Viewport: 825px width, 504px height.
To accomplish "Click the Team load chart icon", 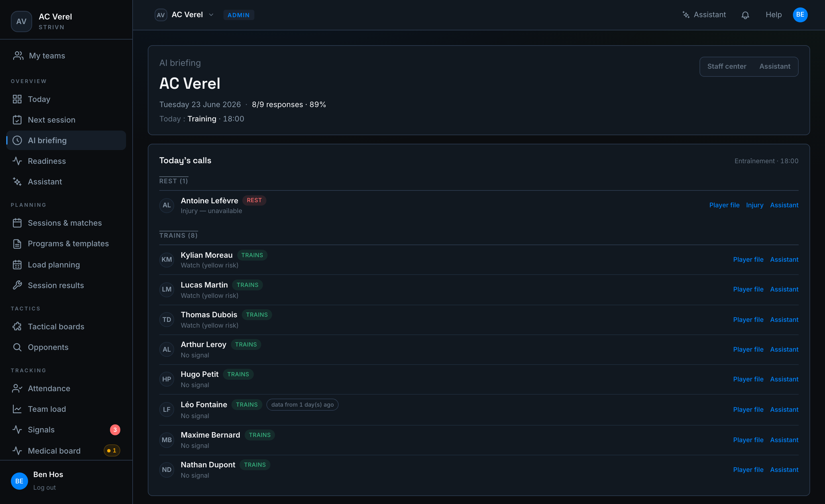I will (x=17, y=409).
